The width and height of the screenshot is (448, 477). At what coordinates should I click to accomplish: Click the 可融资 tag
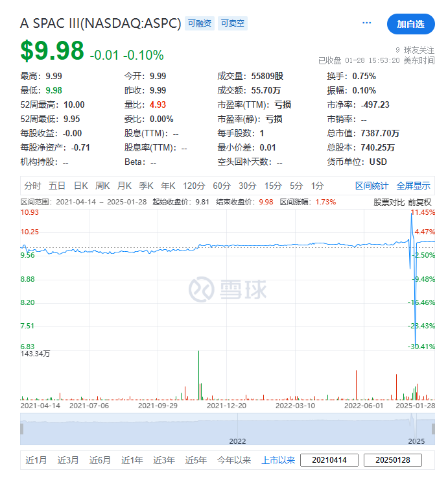tap(200, 23)
